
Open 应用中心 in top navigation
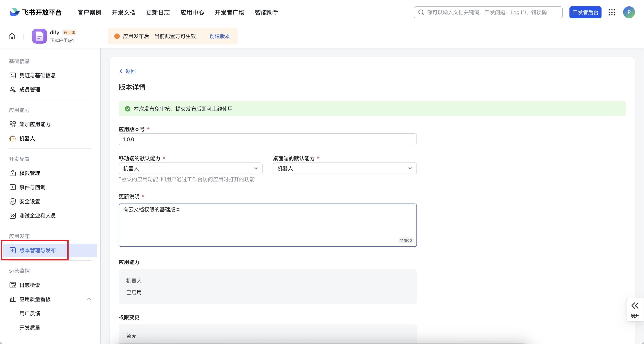pos(192,12)
